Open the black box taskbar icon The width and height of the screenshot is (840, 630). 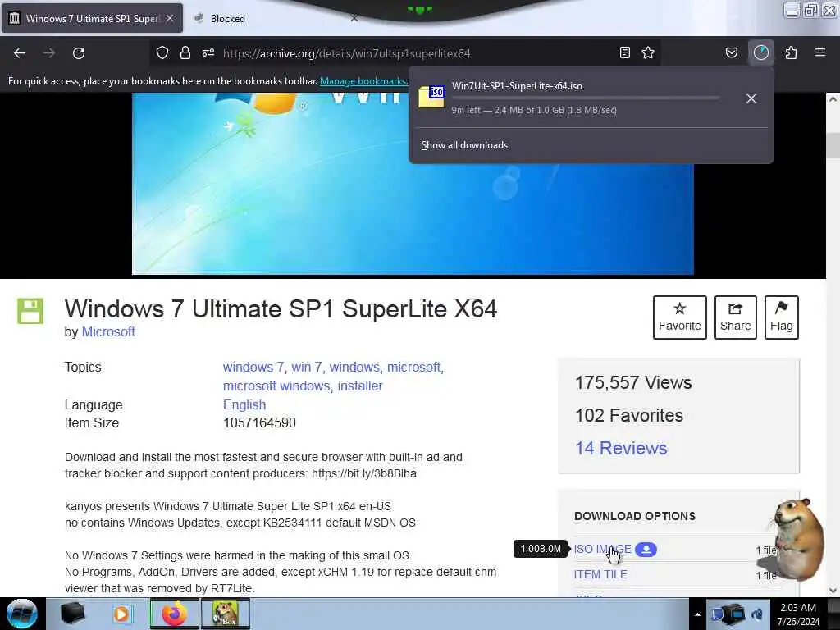coord(72,614)
